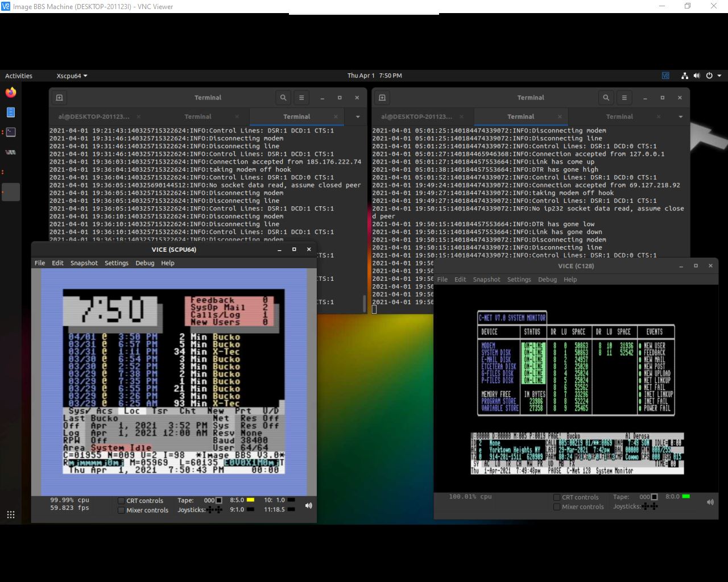Open search in left Terminal window
Viewport: 728px width, 582px height.
click(x=283, y=98)
